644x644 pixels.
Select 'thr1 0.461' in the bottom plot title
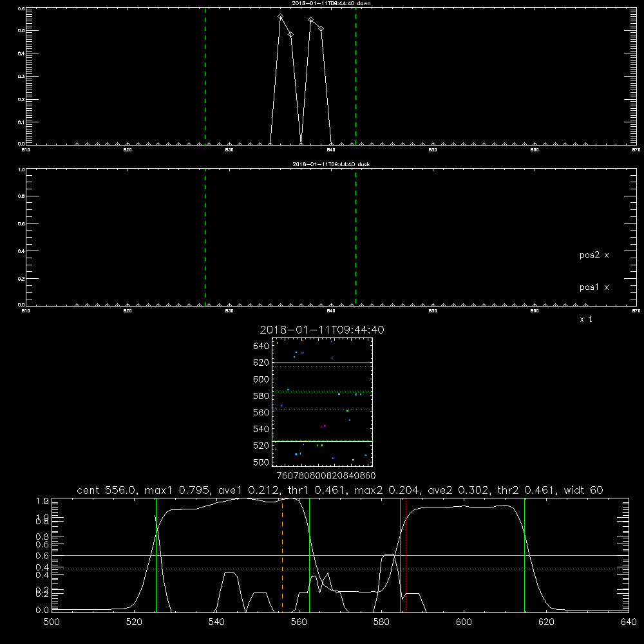click(317, 490)
